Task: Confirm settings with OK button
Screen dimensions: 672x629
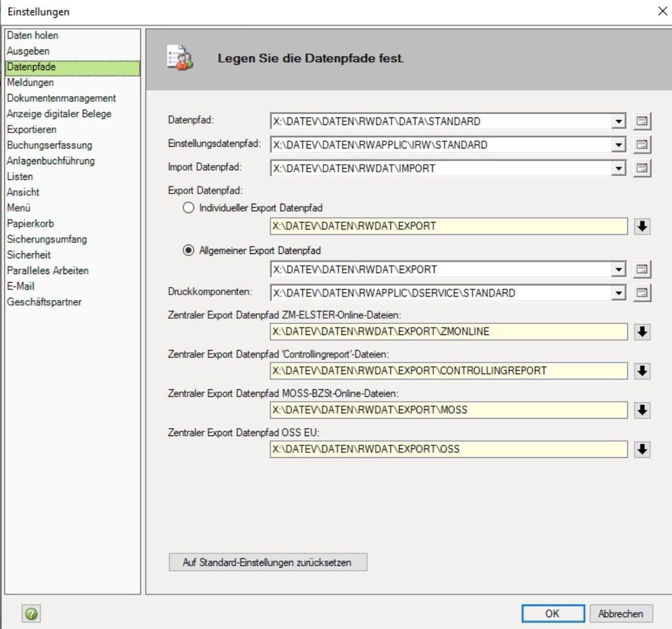Action: 553,614
